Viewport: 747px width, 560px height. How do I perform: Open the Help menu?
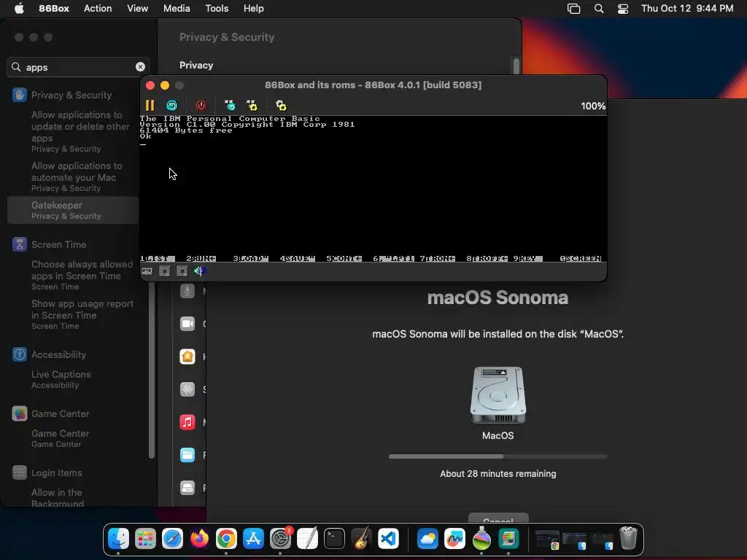[253, 9]
